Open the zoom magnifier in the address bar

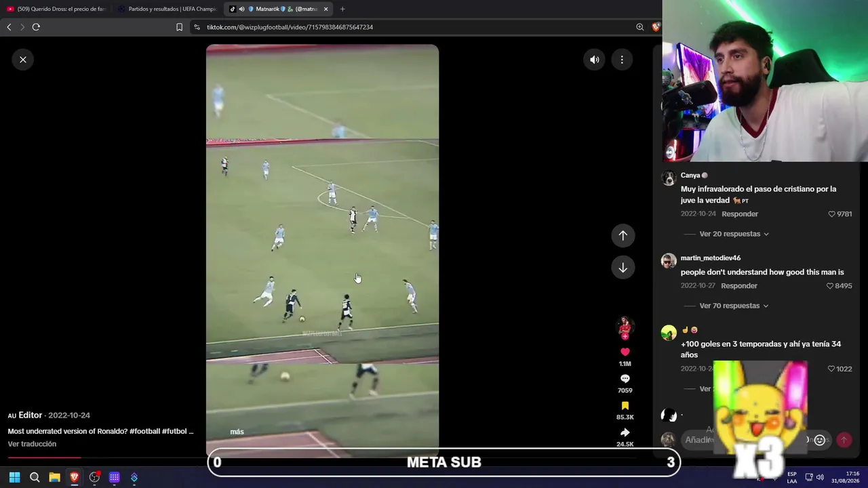[x=640, y=27]
